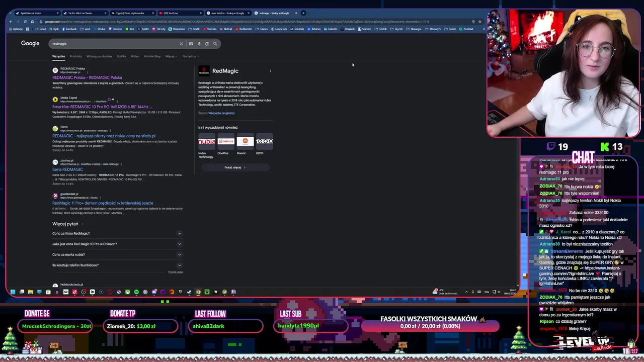Expand 'Co to za firma RedMagic?' question
644x362 pixels.
pos(117,233)
